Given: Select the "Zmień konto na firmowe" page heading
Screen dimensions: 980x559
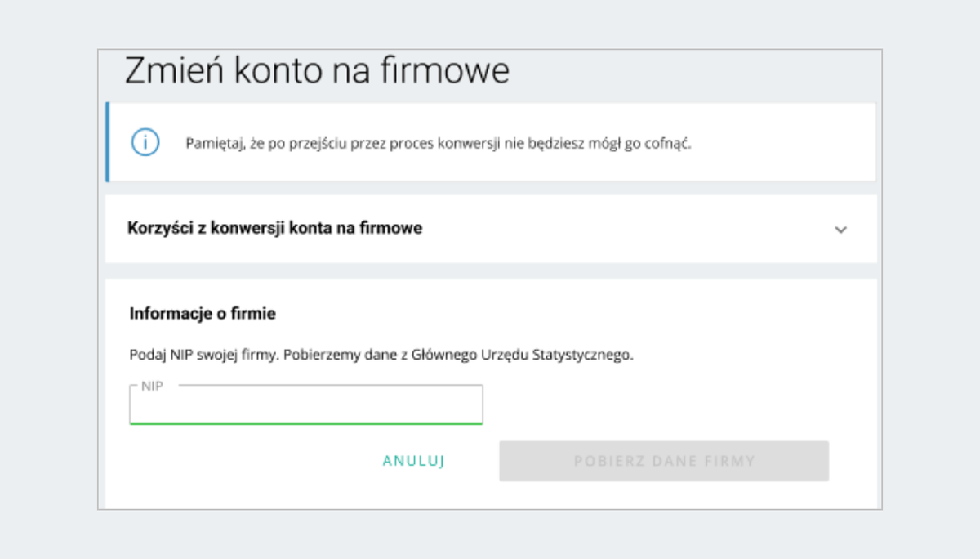Looking at the screenshot, I should (x=317, y=71).
